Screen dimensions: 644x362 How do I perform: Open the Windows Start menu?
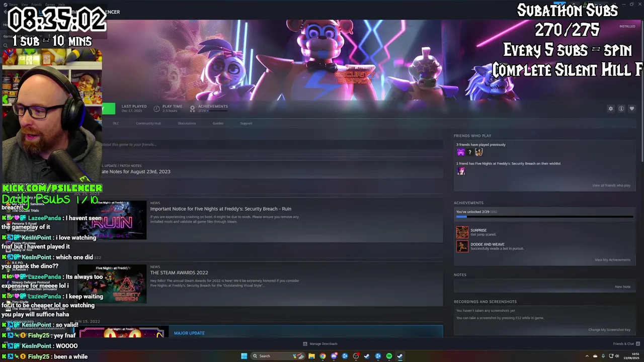244,356
